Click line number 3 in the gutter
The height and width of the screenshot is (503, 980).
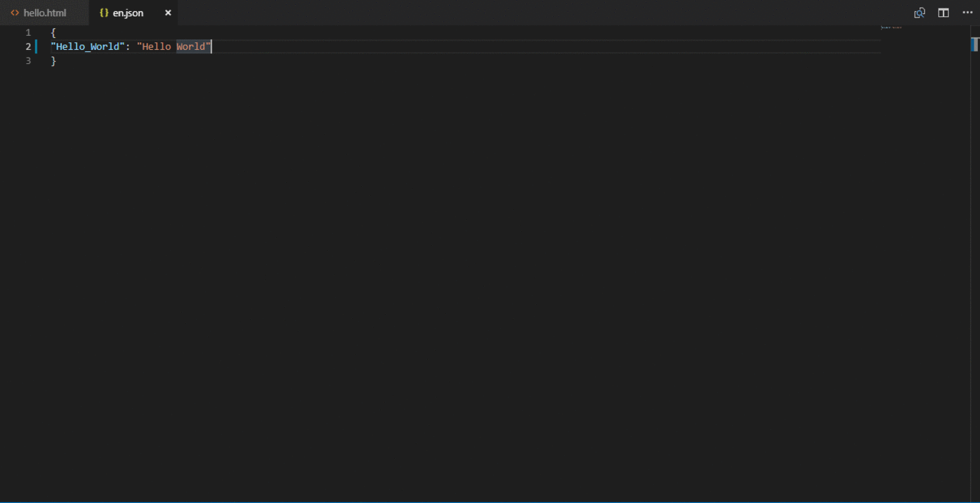(28, 61)
